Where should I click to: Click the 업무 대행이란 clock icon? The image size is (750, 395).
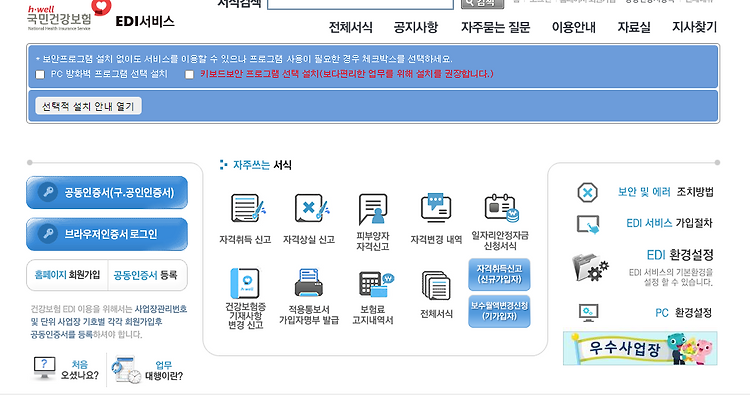[x=126, y=370]
